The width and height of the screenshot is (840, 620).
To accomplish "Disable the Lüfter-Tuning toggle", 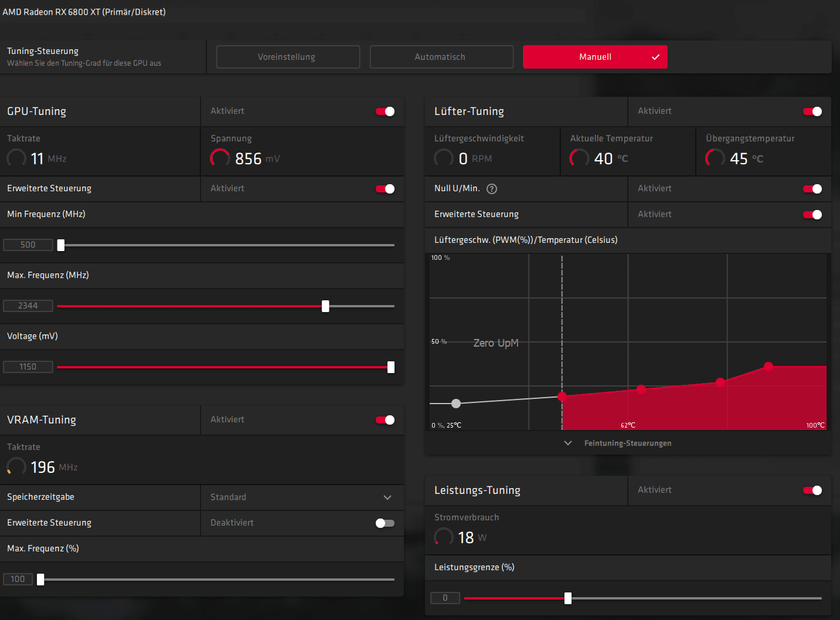I will point(812,111).
